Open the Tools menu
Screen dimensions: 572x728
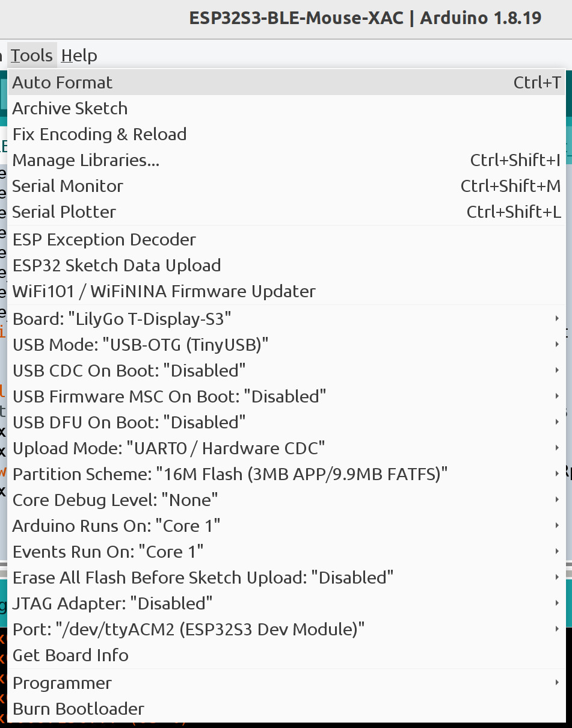pyautogui.click(x=32, y=55)
